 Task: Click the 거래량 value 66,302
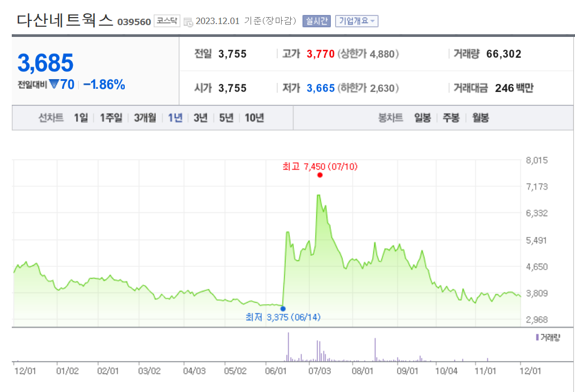point(504,54)
